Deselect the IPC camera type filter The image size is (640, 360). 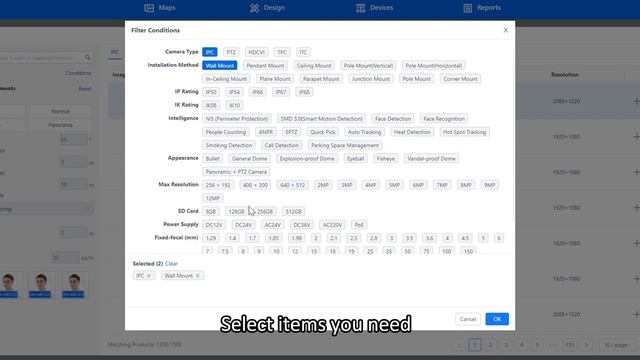[x=210, y=52]
